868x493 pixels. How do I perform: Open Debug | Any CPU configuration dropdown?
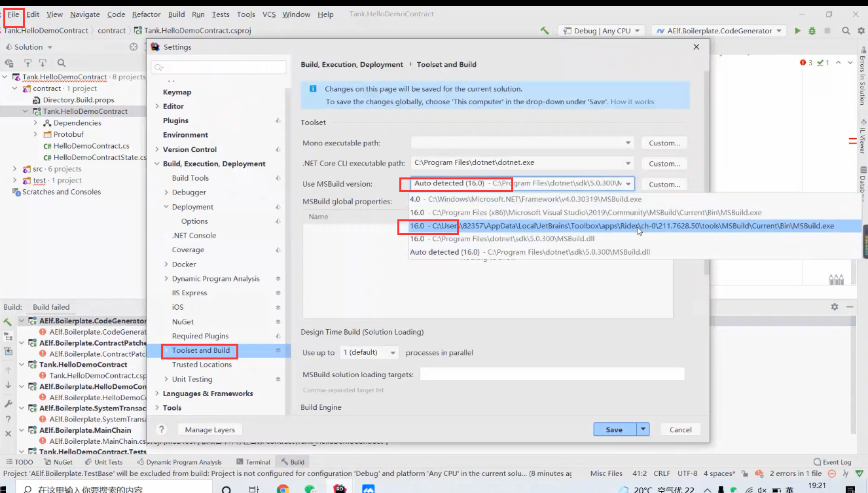[x=601, y=31]
